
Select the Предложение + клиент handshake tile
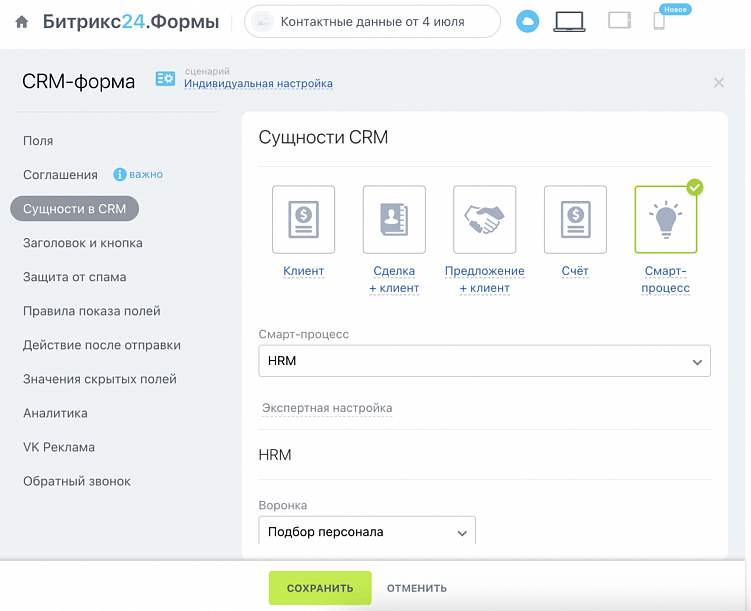point(484,219)
